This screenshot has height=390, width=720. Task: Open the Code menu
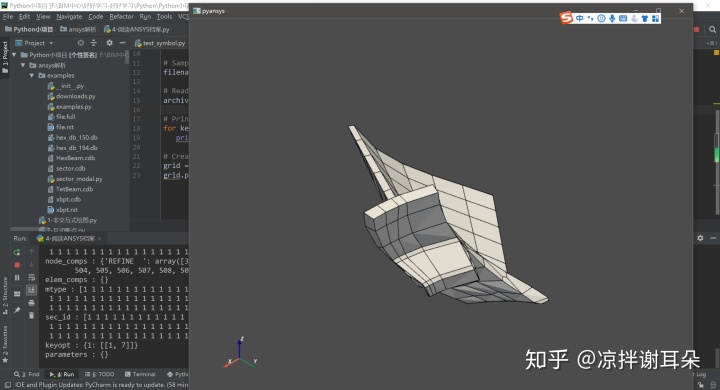[96, 17]
